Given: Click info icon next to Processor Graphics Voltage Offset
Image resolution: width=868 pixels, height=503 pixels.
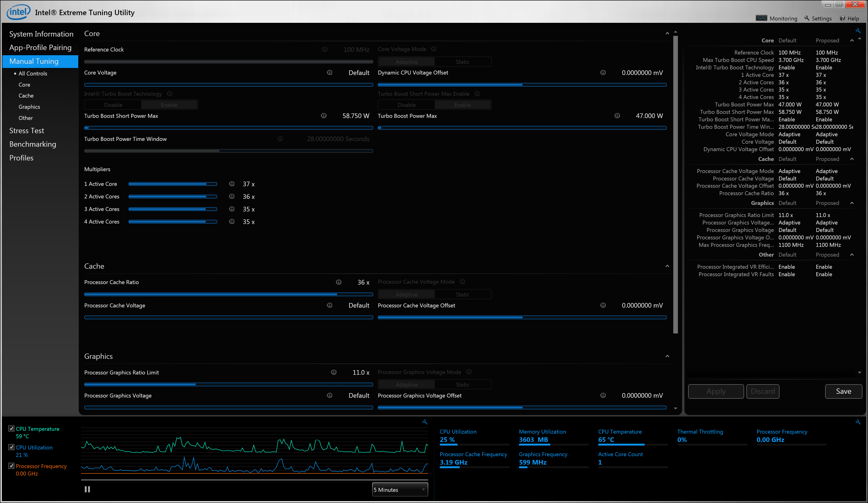Looking at the screenshot, I should click(x=603, y=395).
